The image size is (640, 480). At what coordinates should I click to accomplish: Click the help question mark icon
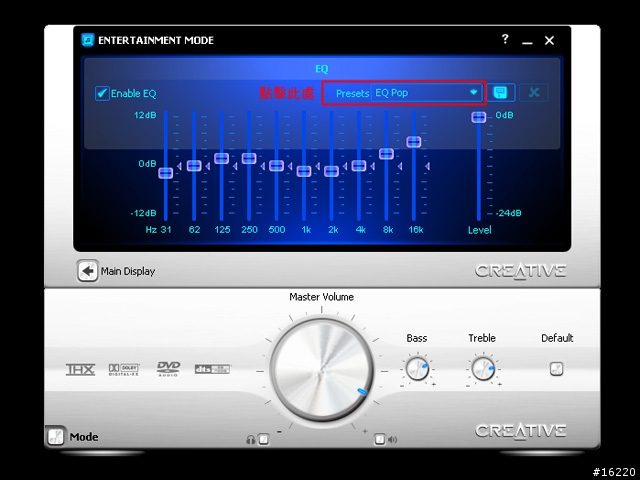click(x=505, y=39)
